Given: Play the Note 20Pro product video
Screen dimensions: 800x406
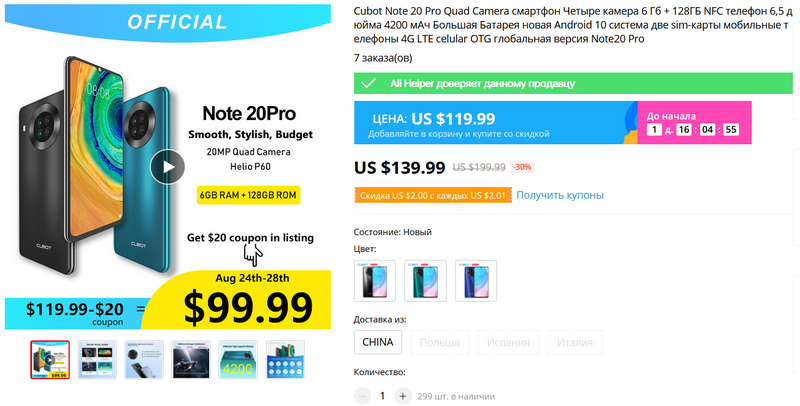Looking at the screenshot, I should (168, 166).
